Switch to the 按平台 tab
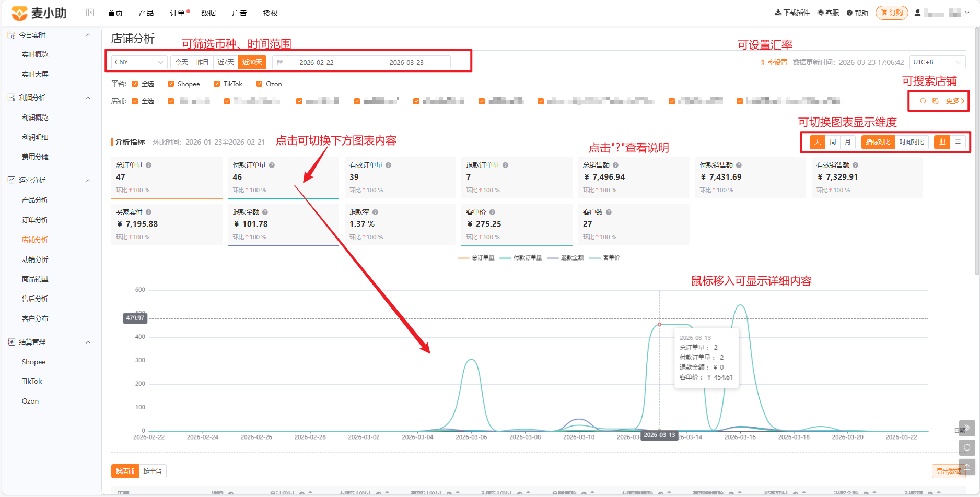The image size is (980, 497). 153,471
